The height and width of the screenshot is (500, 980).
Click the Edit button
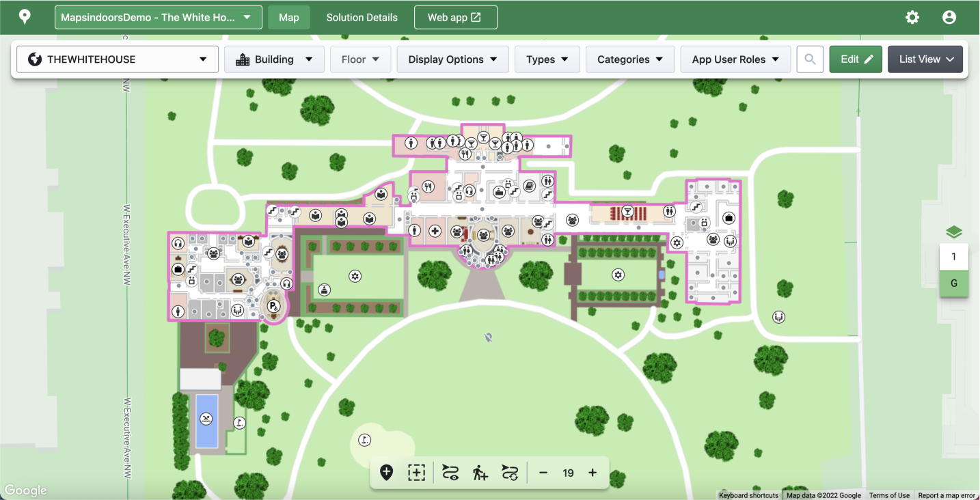click(856, 59)
